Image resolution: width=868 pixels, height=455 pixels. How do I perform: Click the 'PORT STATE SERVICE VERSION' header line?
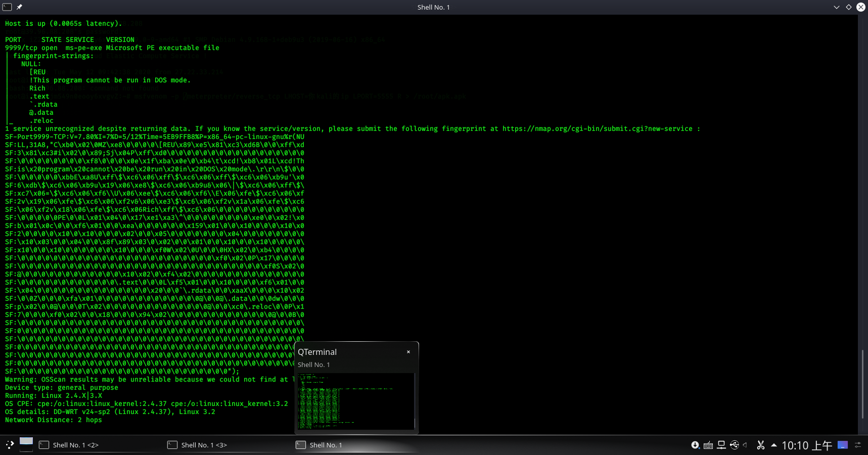[70, 40]
